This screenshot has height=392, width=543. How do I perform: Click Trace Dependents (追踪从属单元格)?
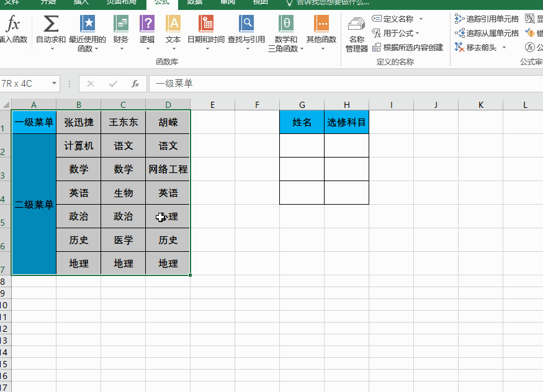(x=487, y=33)
